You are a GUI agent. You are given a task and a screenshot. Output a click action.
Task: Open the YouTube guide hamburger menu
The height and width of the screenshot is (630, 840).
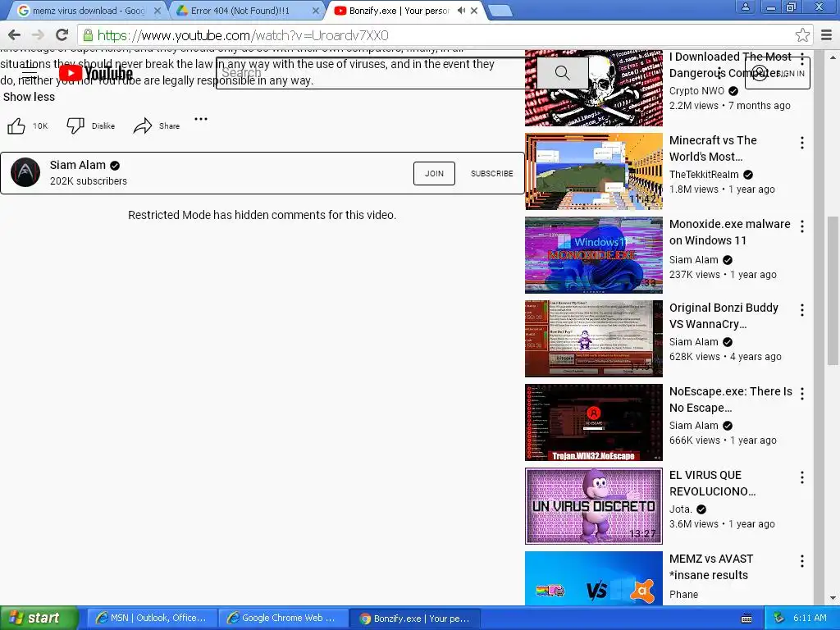click(x=30, y=73)
